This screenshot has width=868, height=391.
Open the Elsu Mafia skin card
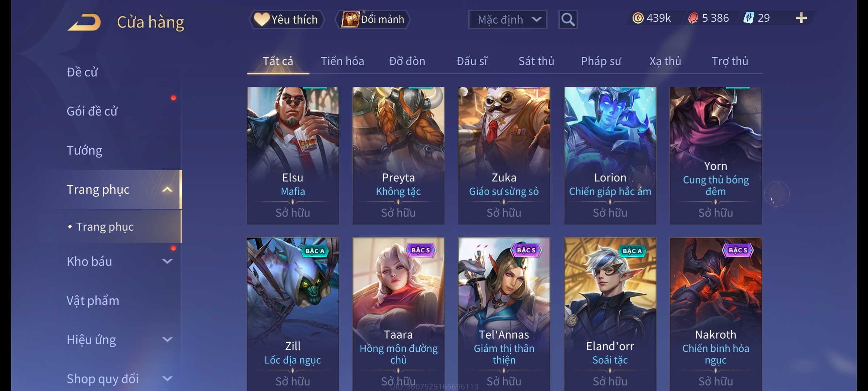tap(293, 155)
